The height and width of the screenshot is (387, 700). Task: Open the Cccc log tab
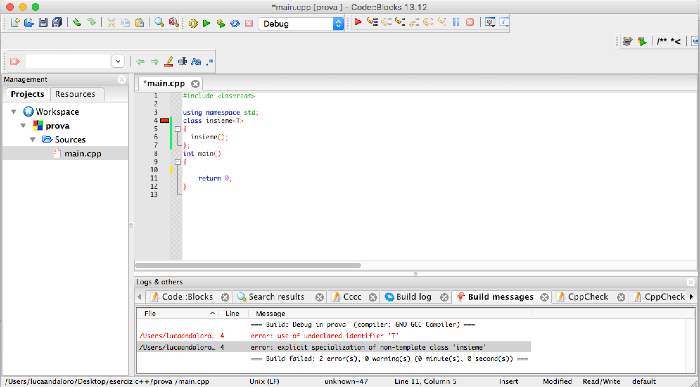pos(352,297)
